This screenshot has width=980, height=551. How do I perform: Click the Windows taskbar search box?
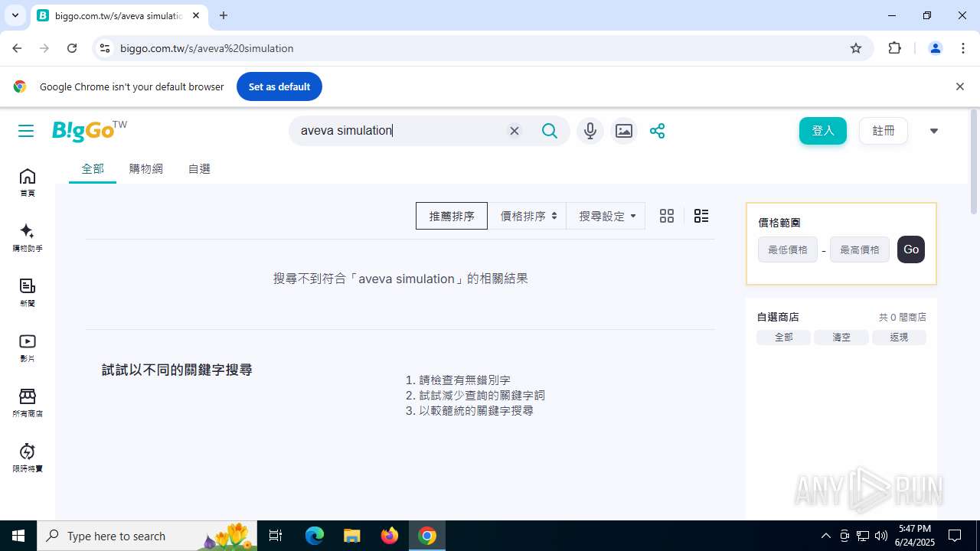[148, 536]
